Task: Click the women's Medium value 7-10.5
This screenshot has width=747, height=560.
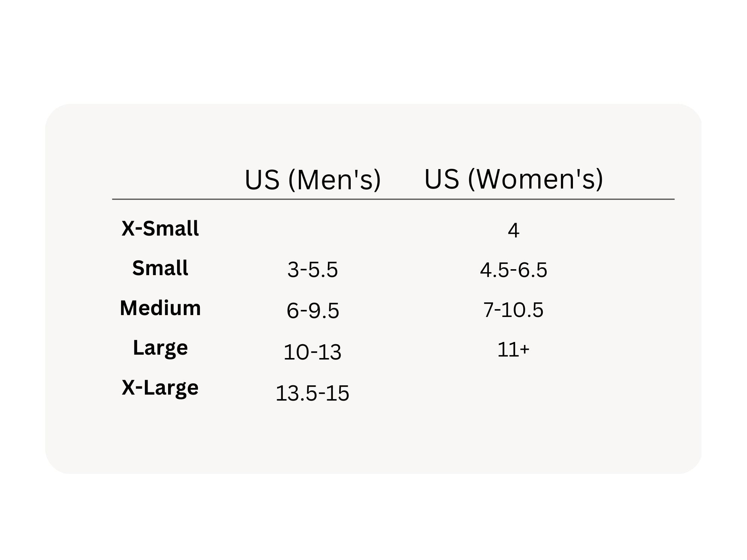Action: (x=514, y=310)
